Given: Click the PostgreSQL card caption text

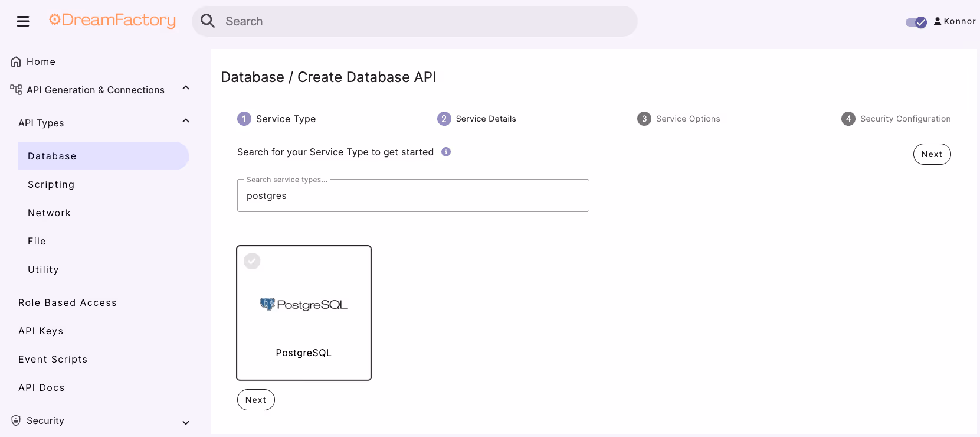Looking at the screenshot, I should [x=304, y=353].
